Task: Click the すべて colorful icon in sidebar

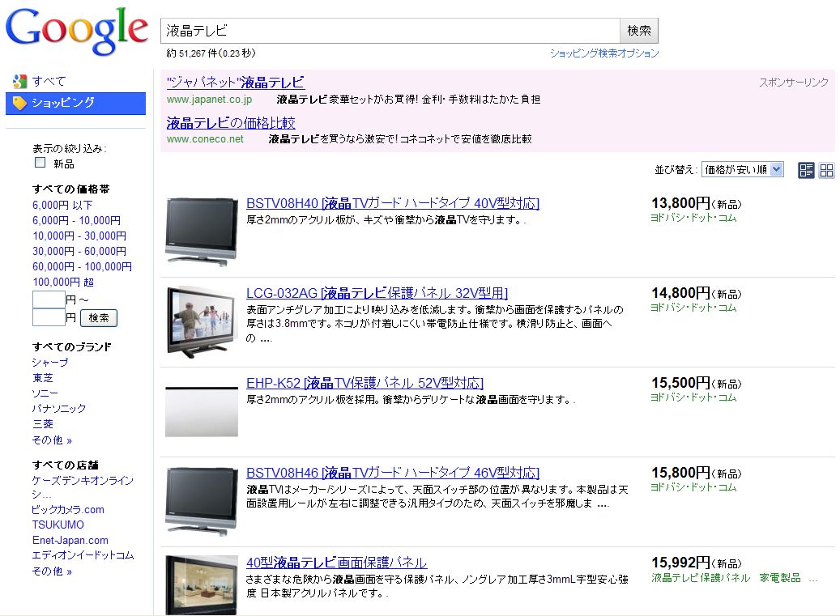Action: tap(19, 81)
